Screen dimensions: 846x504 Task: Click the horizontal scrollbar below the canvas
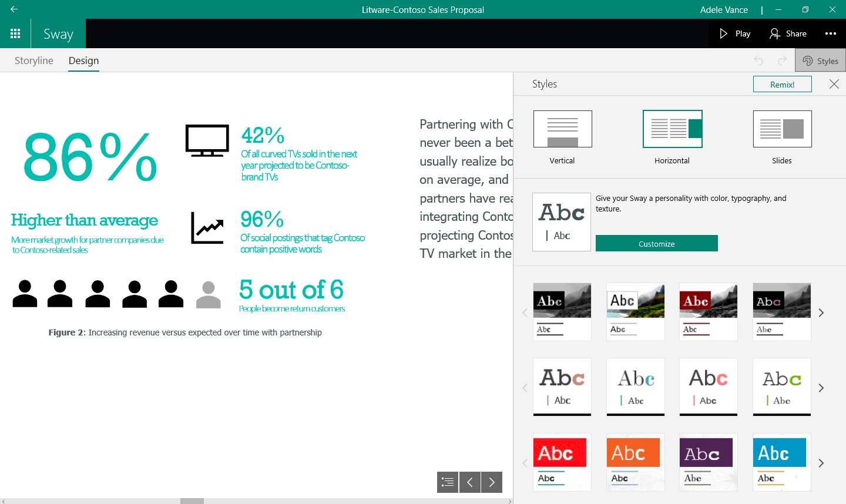tap(192, 500)
